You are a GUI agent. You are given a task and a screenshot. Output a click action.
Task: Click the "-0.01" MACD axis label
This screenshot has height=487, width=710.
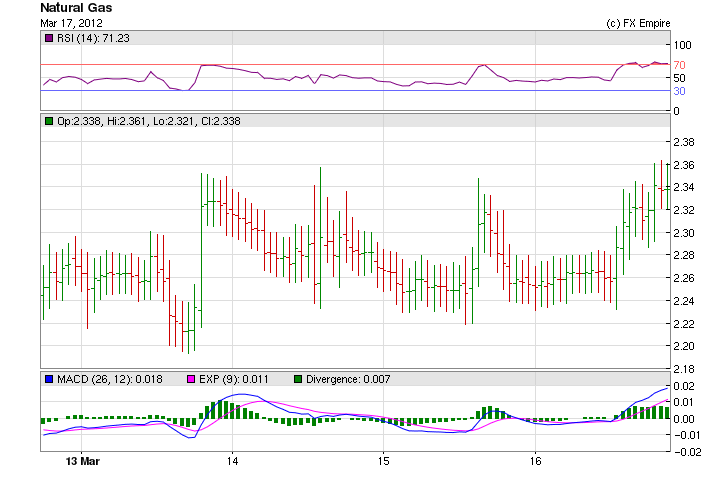685,435
